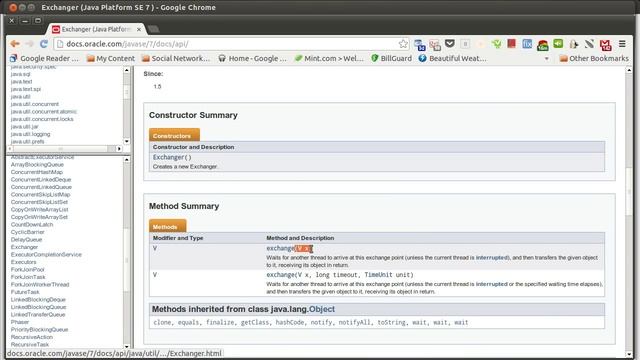Click the black feather extension icon
Image resolution: width=640 pixels, height=360 pixels.
click(589, 44)
